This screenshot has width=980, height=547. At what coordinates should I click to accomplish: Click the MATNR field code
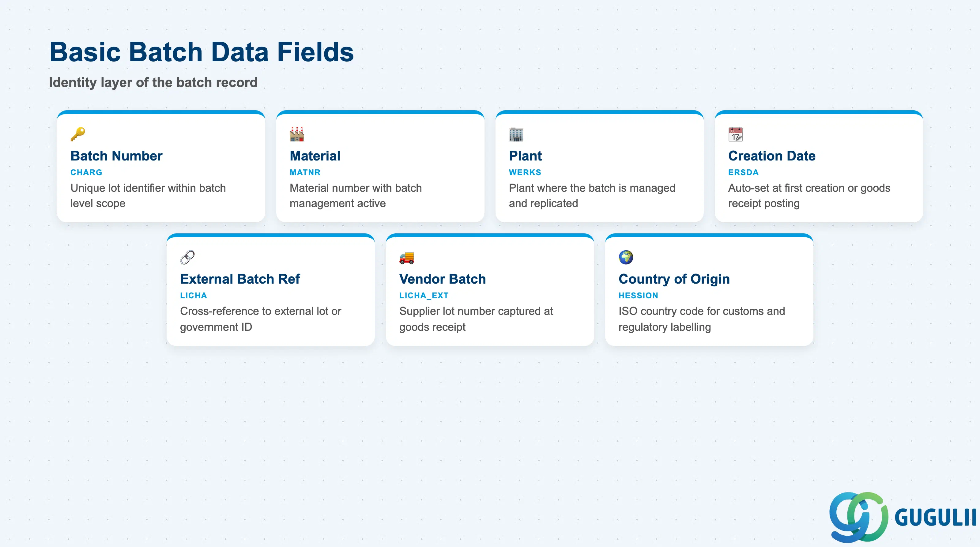305,172
